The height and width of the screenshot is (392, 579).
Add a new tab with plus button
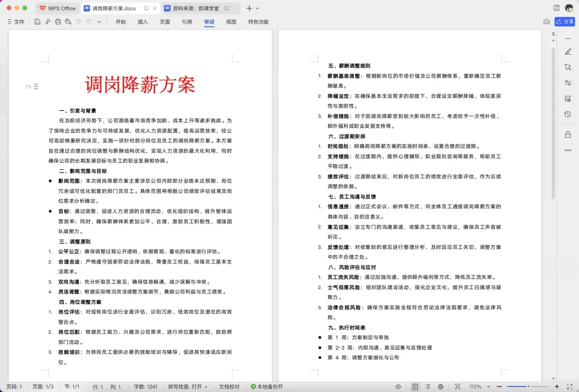click(249, 8)
